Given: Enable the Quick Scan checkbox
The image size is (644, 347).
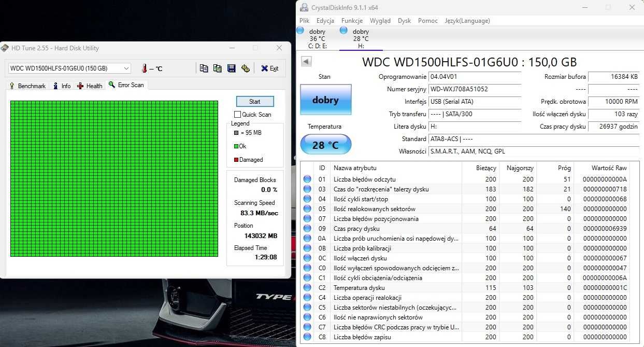Looking at the screenshot, I should point(238,115).
